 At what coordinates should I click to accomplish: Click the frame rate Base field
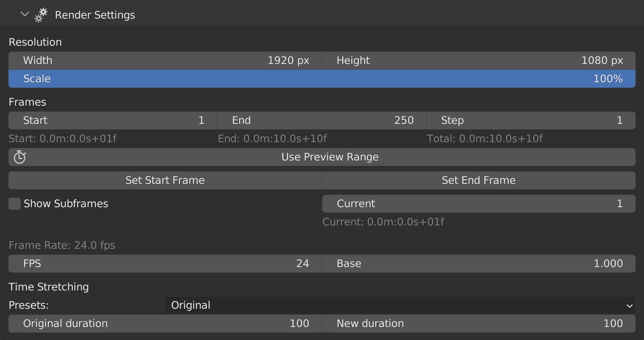(478, 264)
